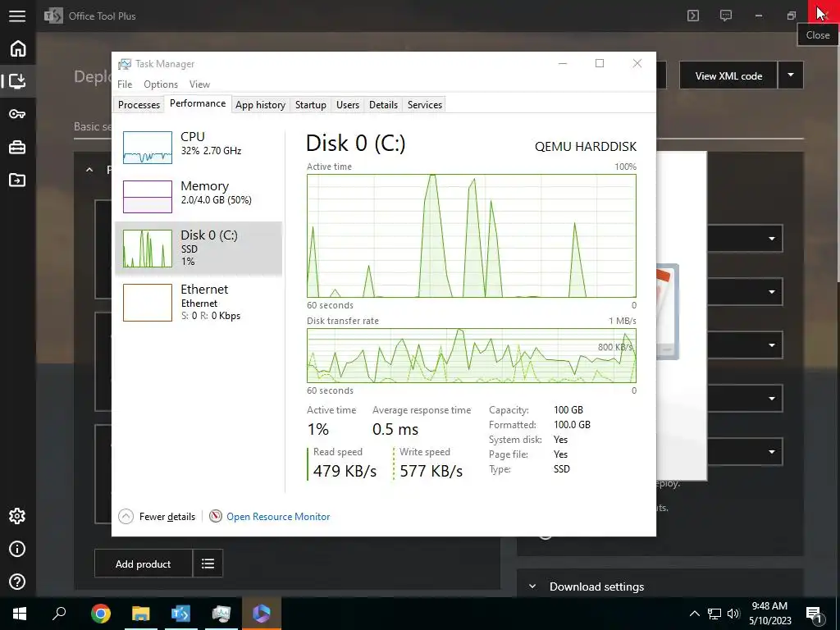Open Windows Start menu
840x630 pixels.
pos(20,614)
